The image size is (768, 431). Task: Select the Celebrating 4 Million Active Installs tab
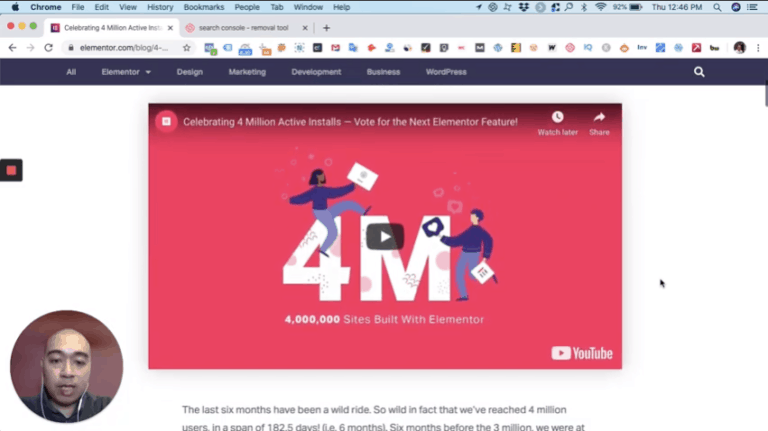click(113, 28)
